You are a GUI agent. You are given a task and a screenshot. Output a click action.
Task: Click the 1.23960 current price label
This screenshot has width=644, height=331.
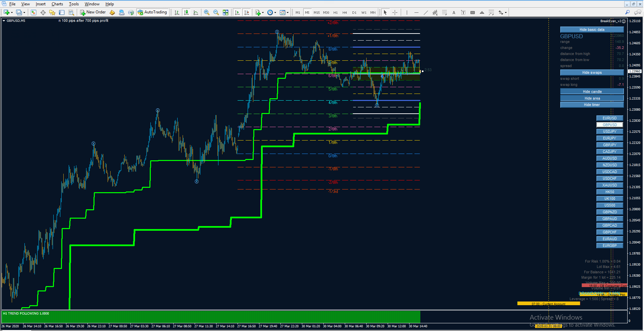(x=635, y=71)
